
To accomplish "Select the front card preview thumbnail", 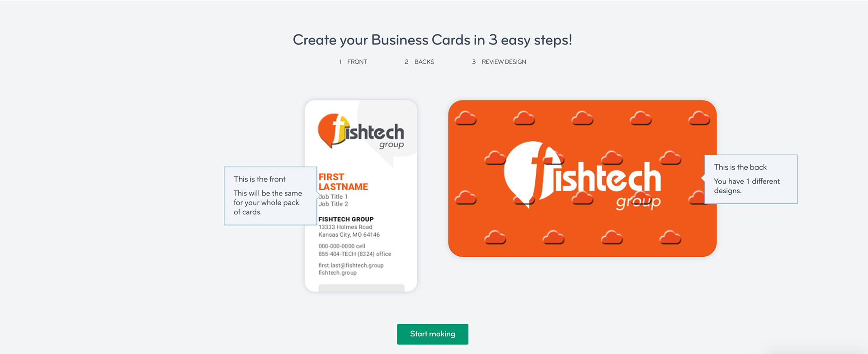I will click(361, 196).
